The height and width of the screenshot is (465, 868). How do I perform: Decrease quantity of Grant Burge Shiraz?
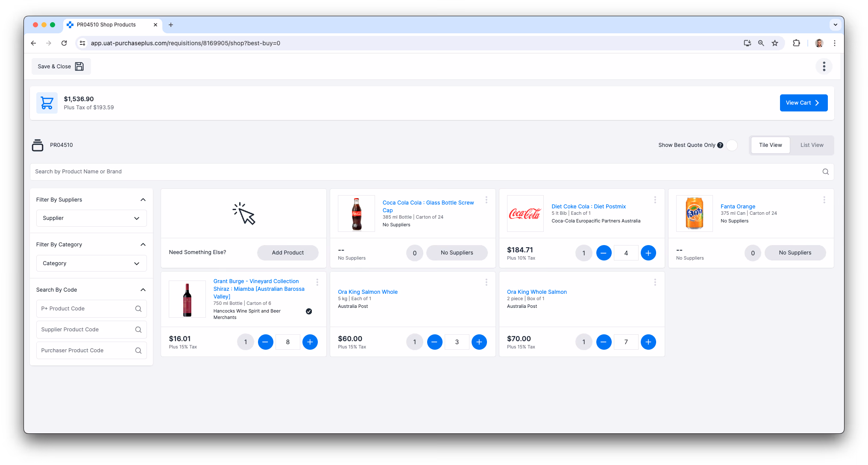(x=265, y=342)
